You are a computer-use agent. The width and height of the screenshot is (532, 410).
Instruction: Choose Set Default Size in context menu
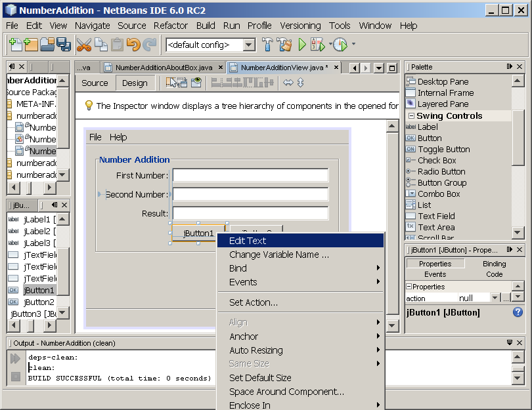click(300, 377)
